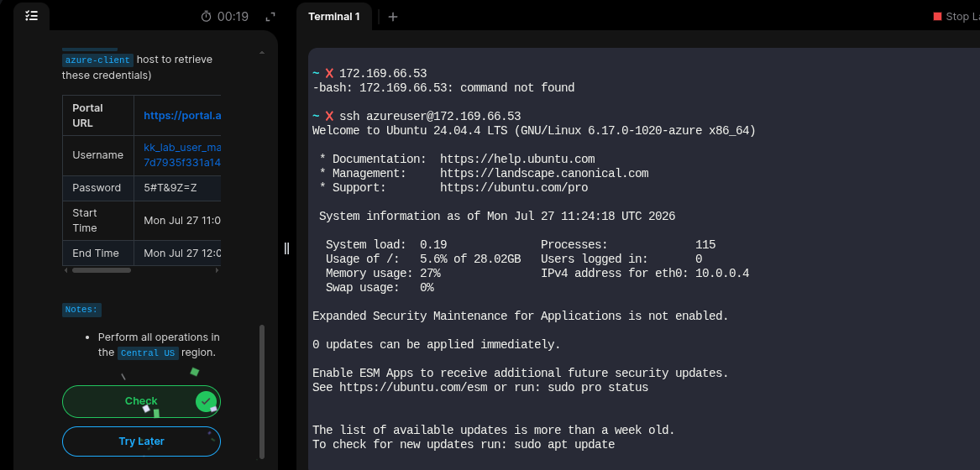Click the 'Notes:' label
Screen dimensions: 980x470
click(x=81, y=310)
